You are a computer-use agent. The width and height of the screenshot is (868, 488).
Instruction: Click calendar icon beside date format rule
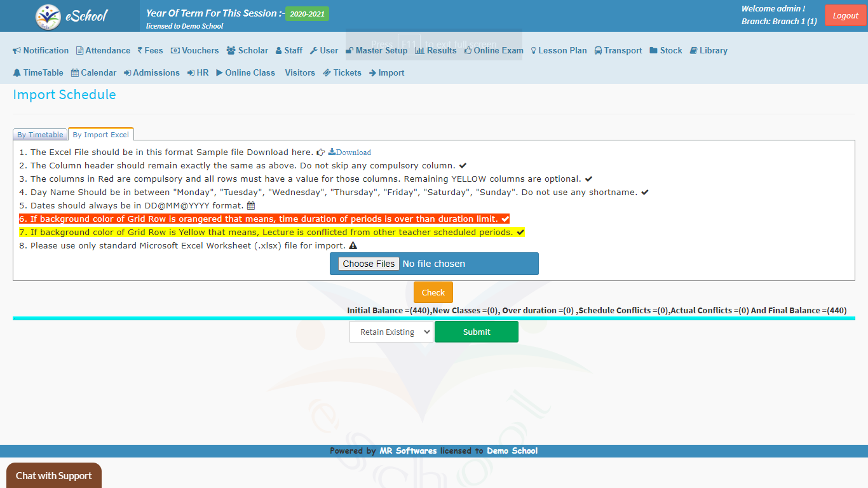250,206
